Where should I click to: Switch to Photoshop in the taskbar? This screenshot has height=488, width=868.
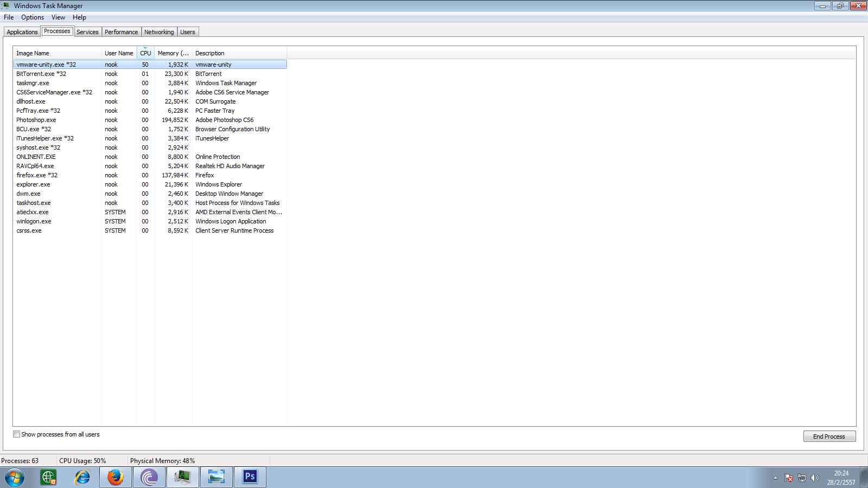(250, 477)
